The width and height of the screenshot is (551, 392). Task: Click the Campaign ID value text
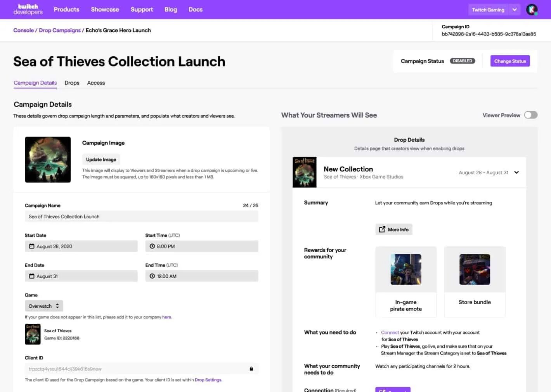(489, 34)
